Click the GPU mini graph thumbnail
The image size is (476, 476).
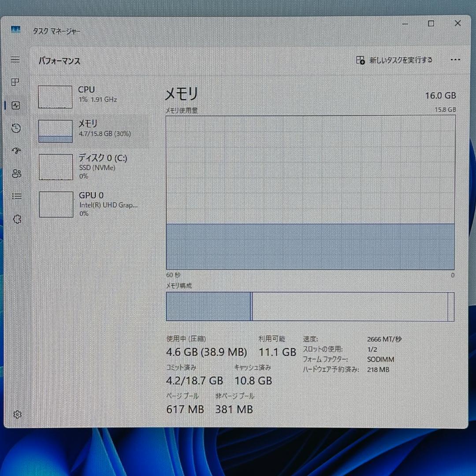(56, 205)
